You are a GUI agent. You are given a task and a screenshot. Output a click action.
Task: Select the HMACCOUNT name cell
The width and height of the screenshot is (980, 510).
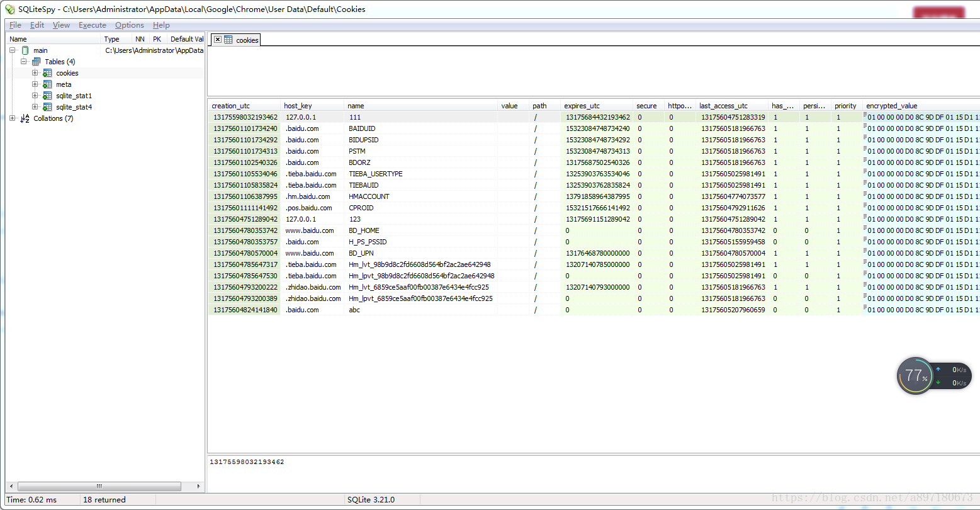[421, 196]
